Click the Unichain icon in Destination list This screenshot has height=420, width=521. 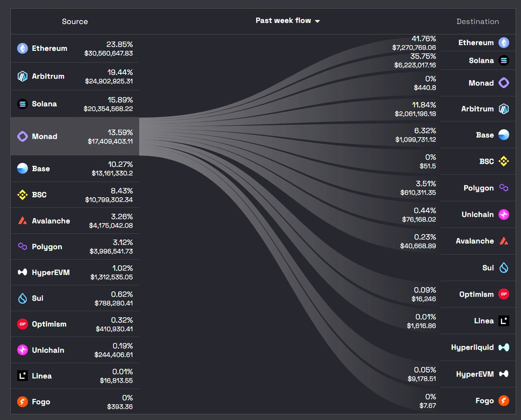pyautogui.click(x=504, y=215)
